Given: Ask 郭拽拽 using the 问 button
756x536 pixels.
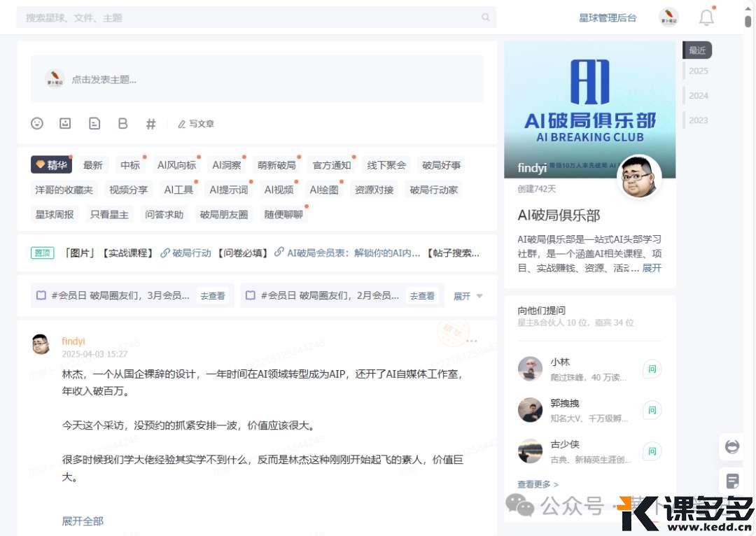Looking at the screenshot, I should point(652,410).
